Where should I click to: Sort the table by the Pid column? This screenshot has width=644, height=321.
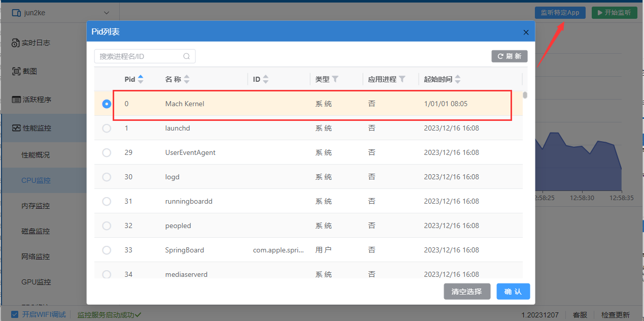coord(140,79)
